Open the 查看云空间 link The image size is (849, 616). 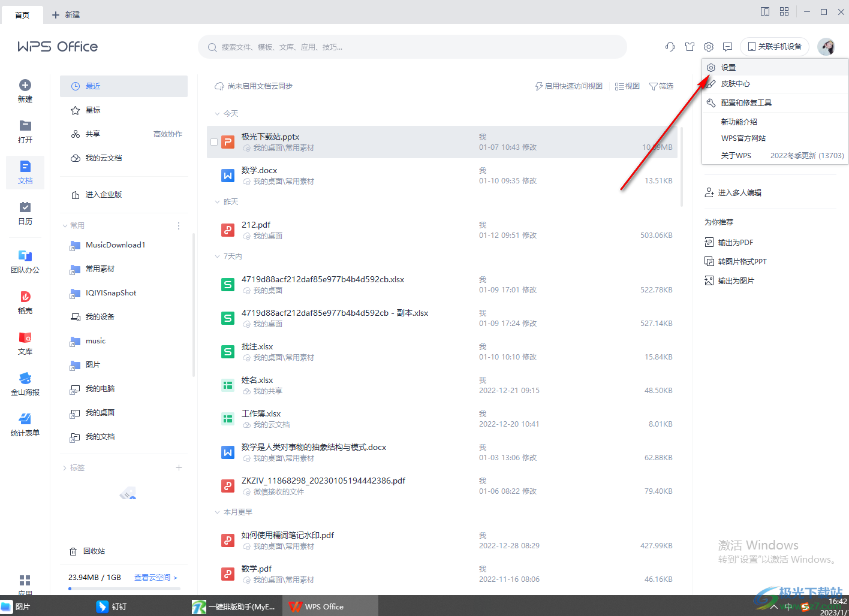click(x=156, y=578)
